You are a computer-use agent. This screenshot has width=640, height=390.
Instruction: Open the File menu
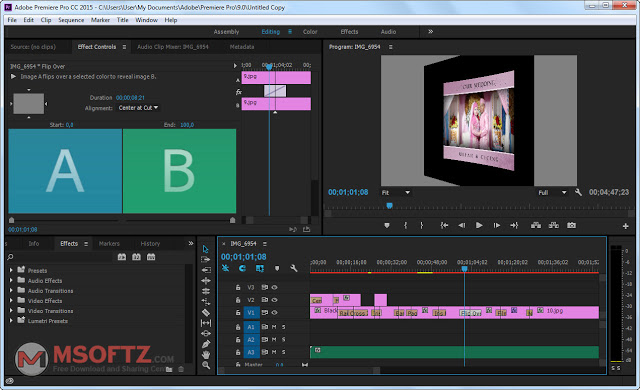pos(12,20)
